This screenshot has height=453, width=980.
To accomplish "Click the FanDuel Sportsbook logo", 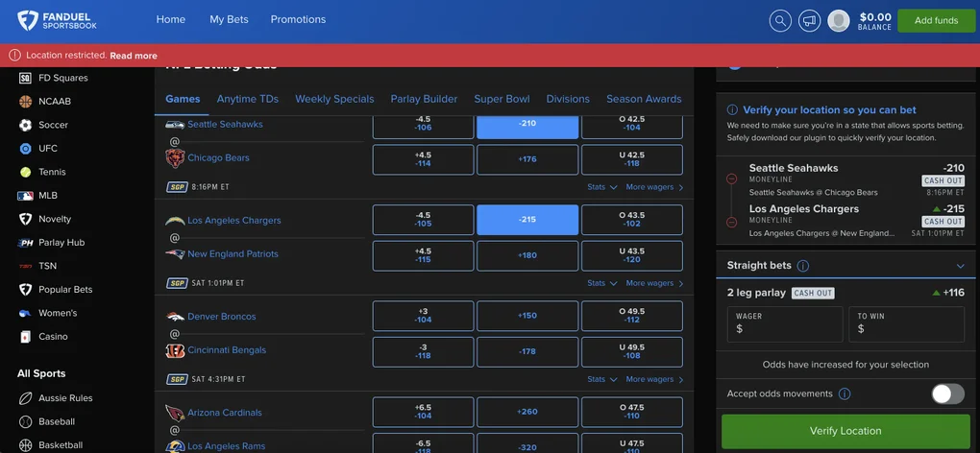I will point(57,20).
